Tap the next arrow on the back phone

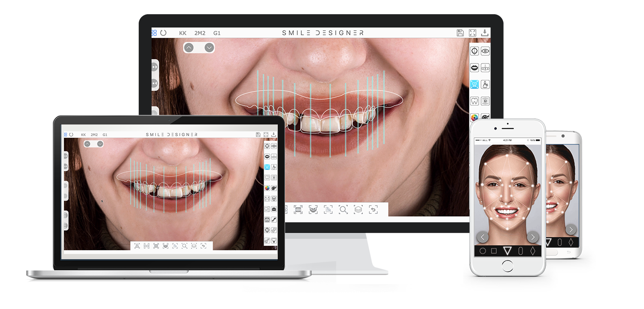(571, 230)
